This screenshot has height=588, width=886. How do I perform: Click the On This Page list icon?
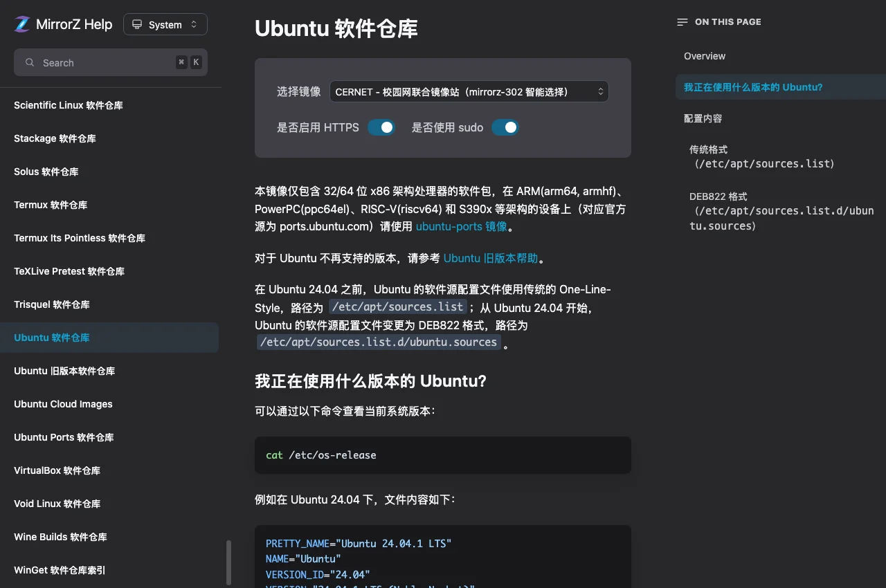point(682,22)
